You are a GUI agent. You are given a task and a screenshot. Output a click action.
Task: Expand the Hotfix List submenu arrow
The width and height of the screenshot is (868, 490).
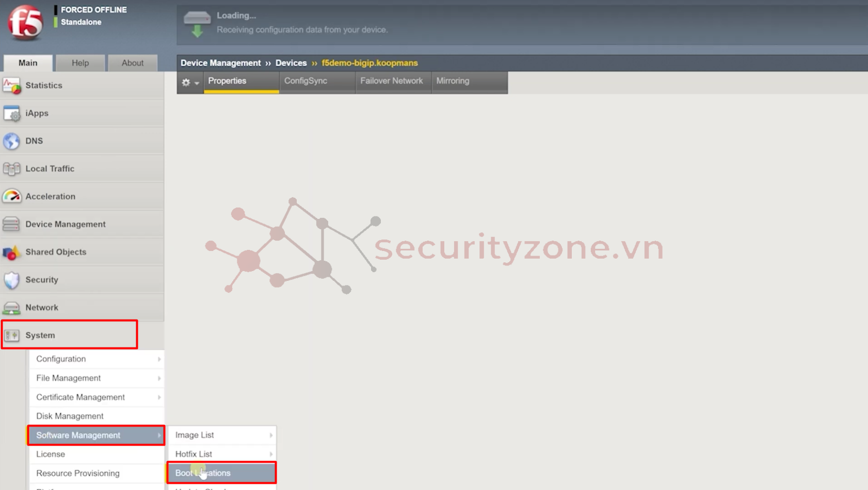coord(271,454)
